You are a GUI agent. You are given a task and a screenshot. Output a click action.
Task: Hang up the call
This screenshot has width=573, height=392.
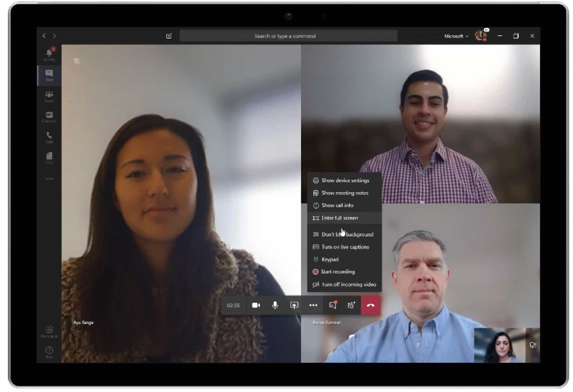370,305
